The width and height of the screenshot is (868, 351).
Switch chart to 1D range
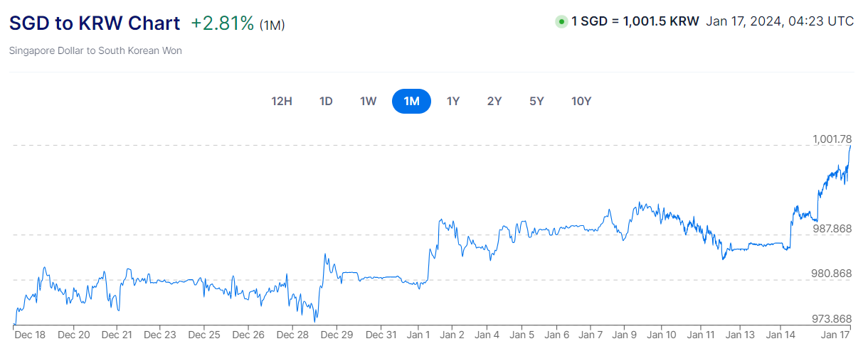point(326,101)
